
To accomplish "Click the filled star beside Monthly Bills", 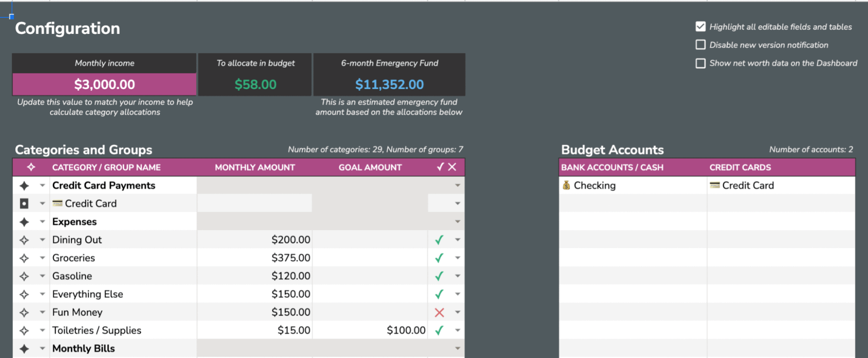I will (24, 348).
